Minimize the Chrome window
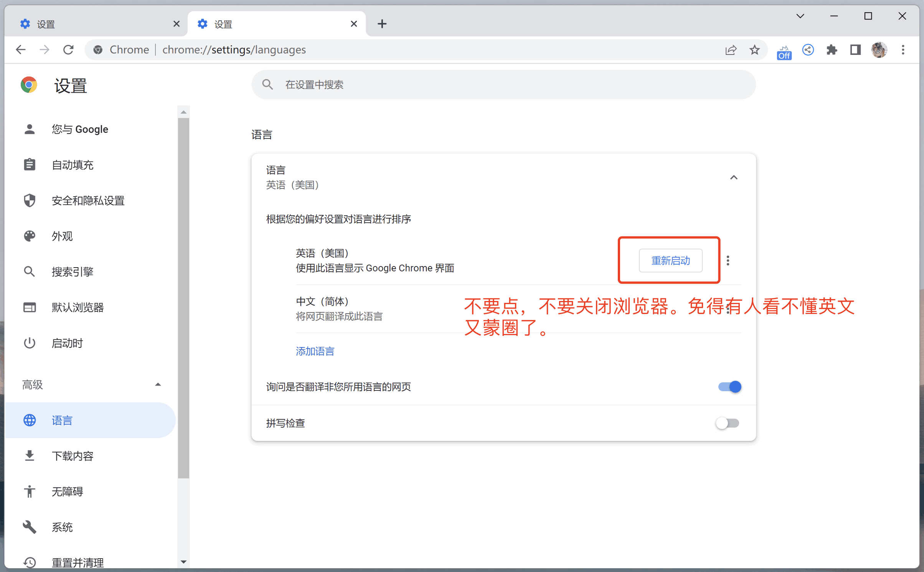 (834, 16)
